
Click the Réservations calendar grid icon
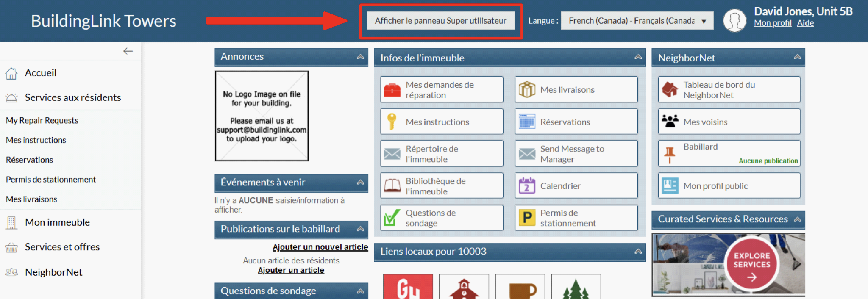click(527, 122)
